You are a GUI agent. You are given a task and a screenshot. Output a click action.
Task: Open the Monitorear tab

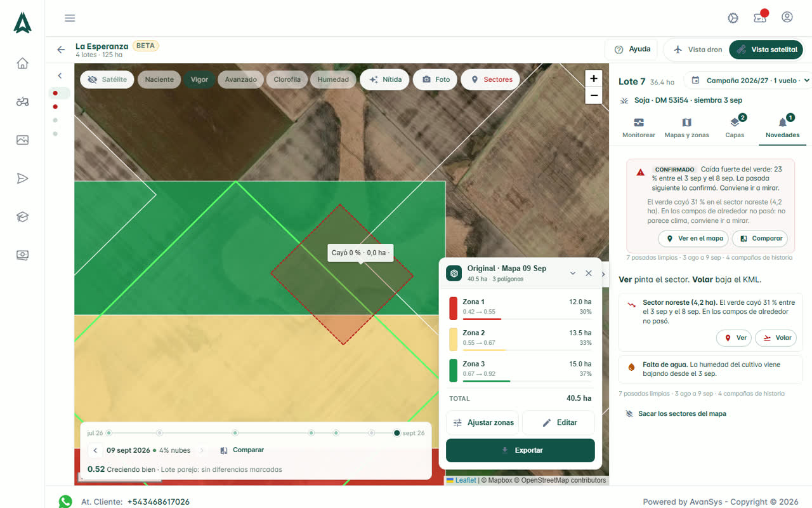click(x=639, y=128)
